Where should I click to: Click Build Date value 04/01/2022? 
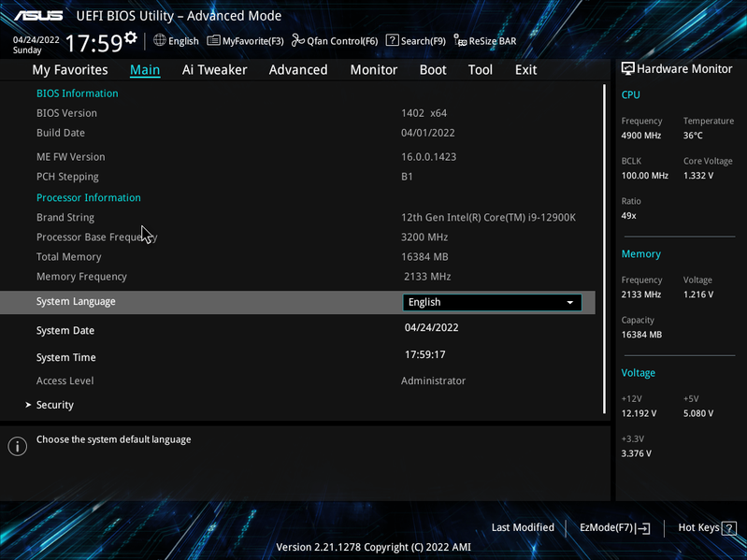point(428,133)
